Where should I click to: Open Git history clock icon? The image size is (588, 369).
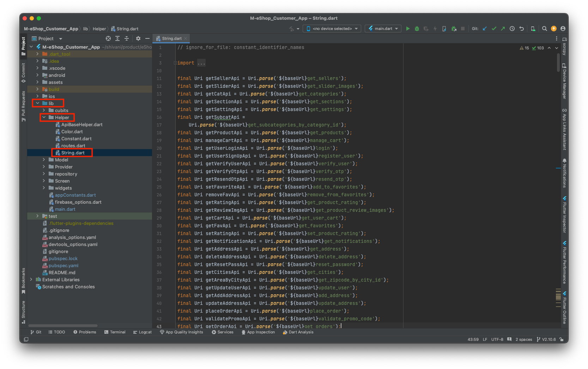(x=512, y=29)
